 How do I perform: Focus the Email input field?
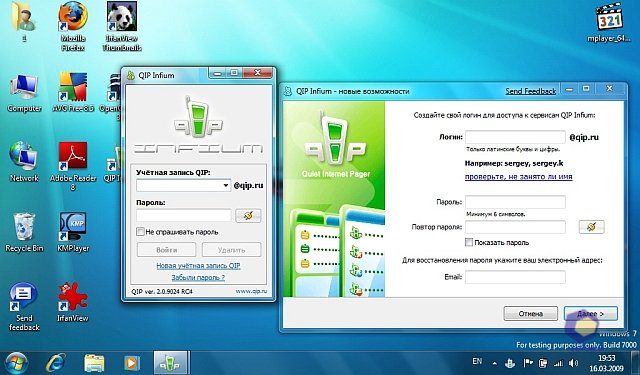515,277
